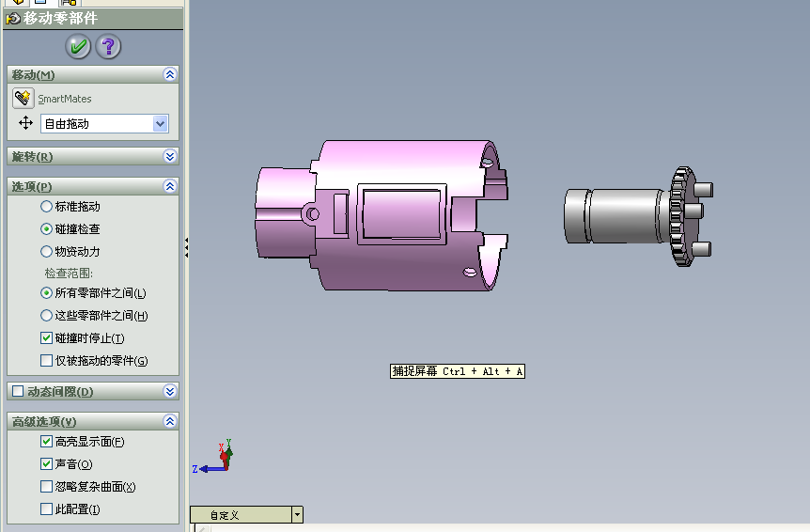Click the free drag move arrows icon
810x532 pixels.
point(25,123)
